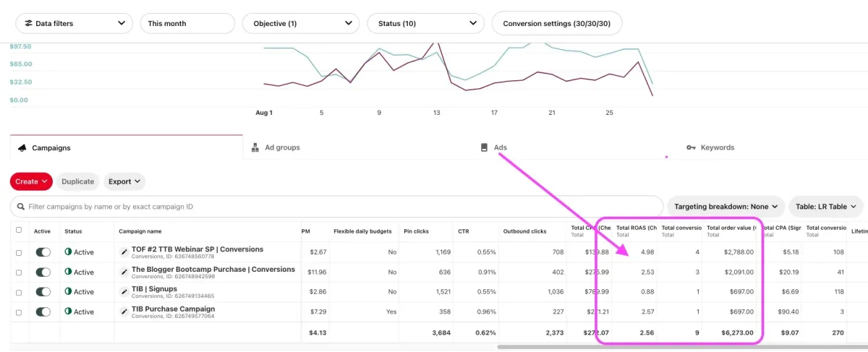Viewport: 868px width, 352px height.
Task: Click the megaphone icon beside Campaigns
Action: pyautogui.click(x=22, y=147)
